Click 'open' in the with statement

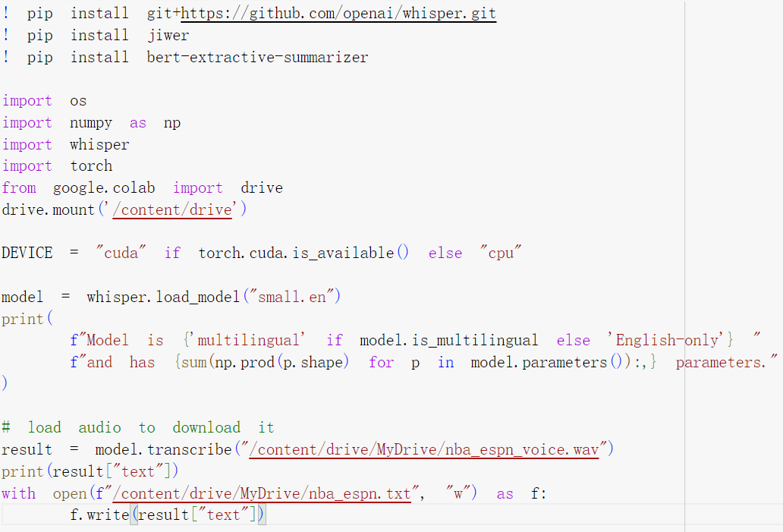(70, 493)
